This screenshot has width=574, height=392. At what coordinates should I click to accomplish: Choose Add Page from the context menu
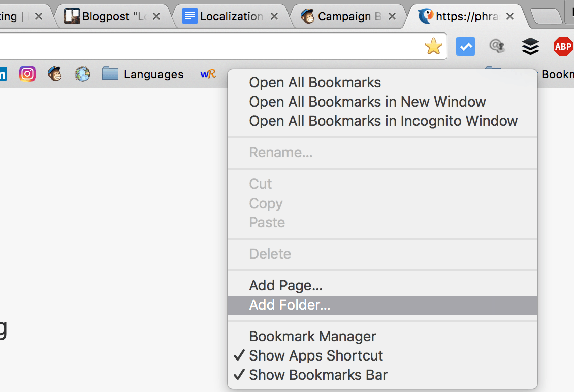point(285,285)
